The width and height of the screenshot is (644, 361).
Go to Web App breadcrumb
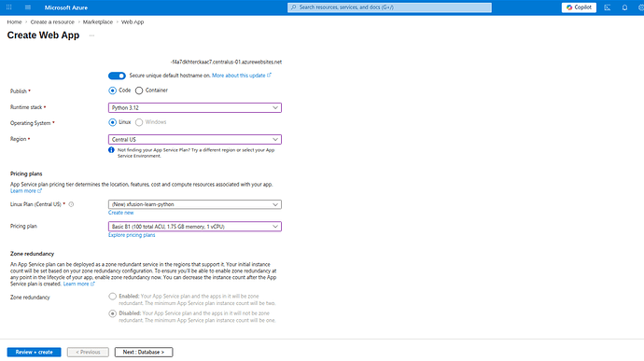pyautogui.click(x=133, y=22)
